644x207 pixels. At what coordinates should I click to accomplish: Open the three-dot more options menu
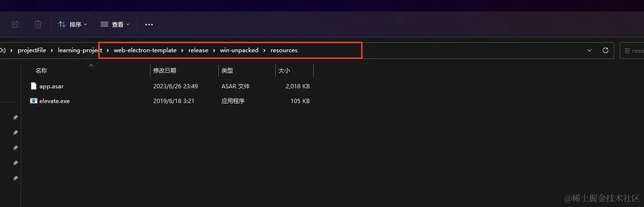click(149, 24)
